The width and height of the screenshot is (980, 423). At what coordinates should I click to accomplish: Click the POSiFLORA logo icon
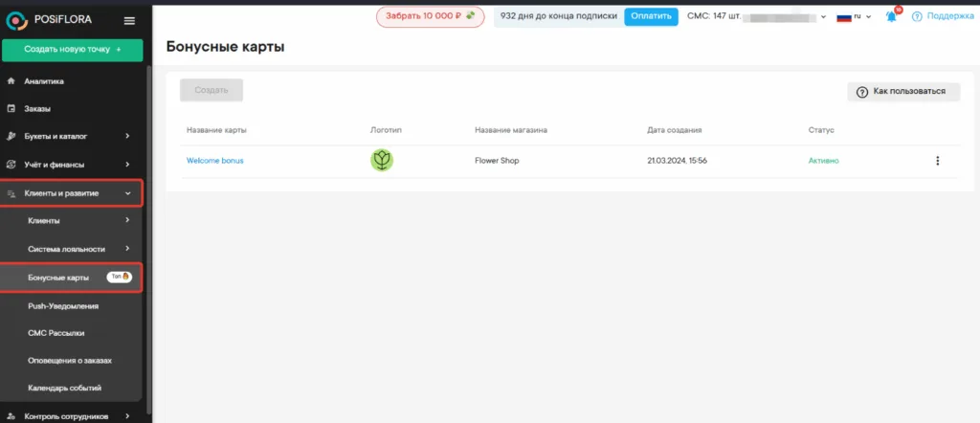click(17, 21)
